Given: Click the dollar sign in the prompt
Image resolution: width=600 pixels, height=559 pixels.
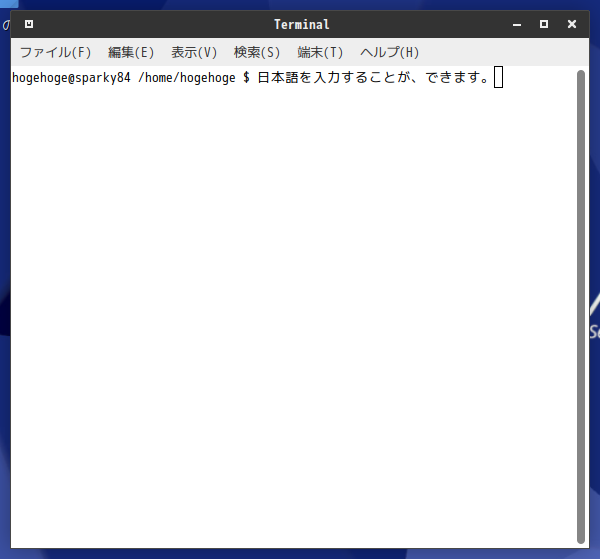Looking at the screenshot, I should [246, 78].
